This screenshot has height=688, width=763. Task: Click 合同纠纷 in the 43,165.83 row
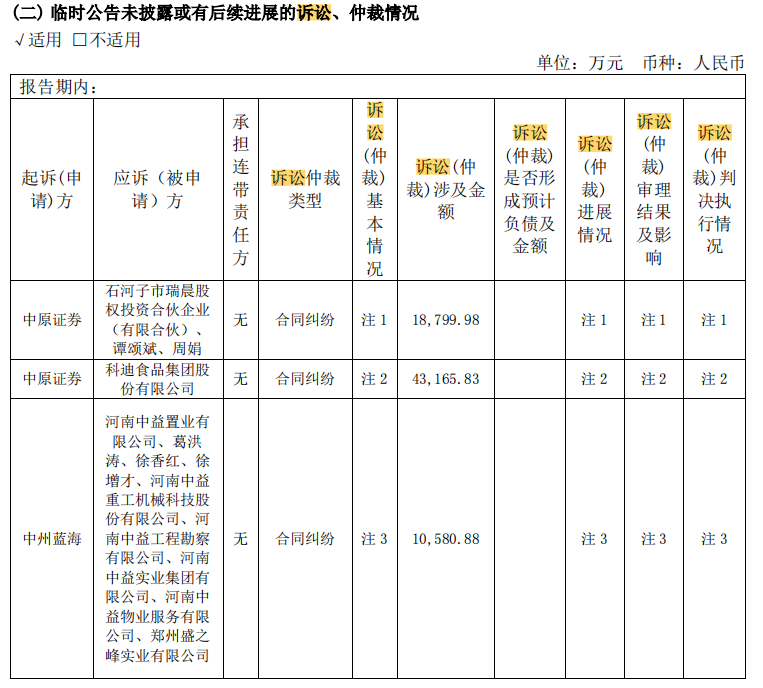coord(305,379)
